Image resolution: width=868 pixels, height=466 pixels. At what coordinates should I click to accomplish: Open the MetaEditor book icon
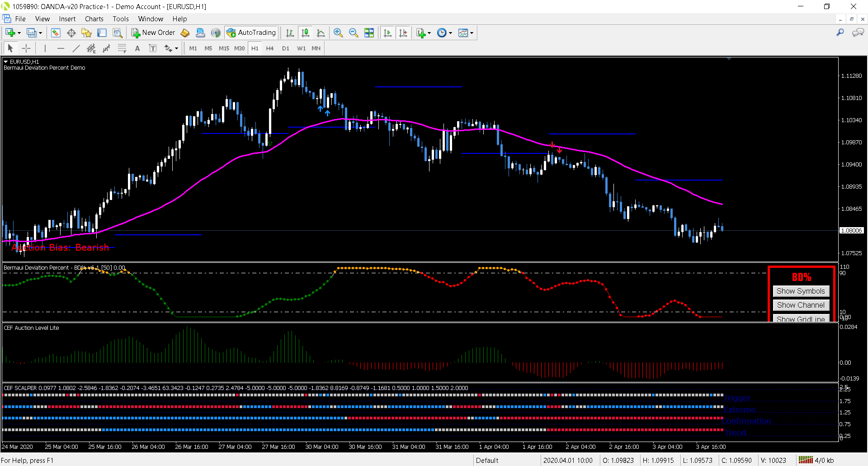(185, 33)
